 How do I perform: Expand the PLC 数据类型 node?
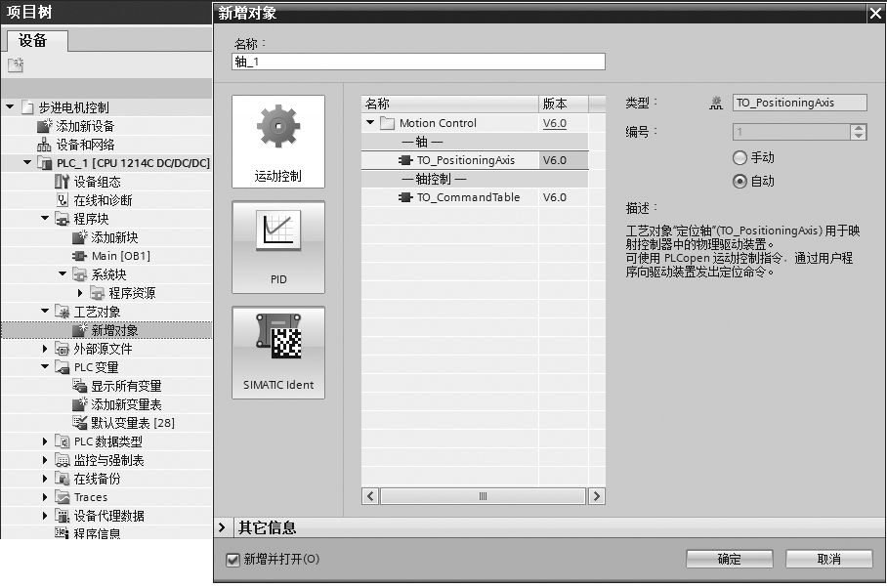pyautogui.click(x=45, y=441)
